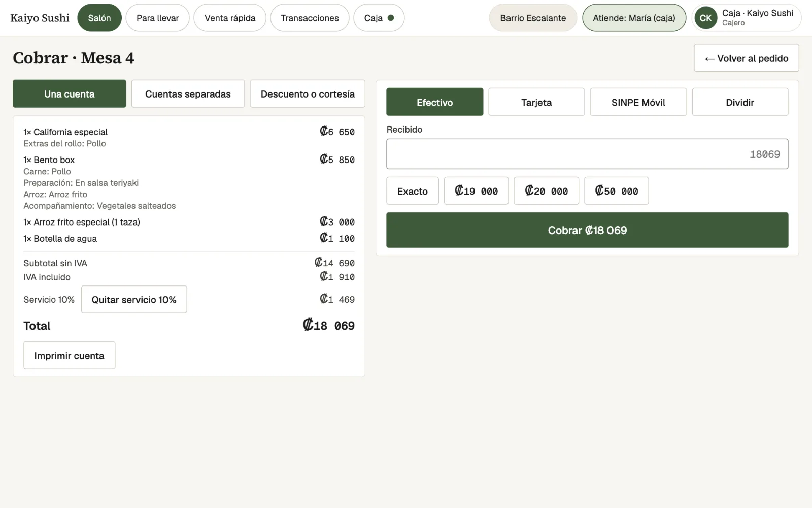Click Cobrar ₡18 069 button
Screen dimensions: 812x508
587,230
